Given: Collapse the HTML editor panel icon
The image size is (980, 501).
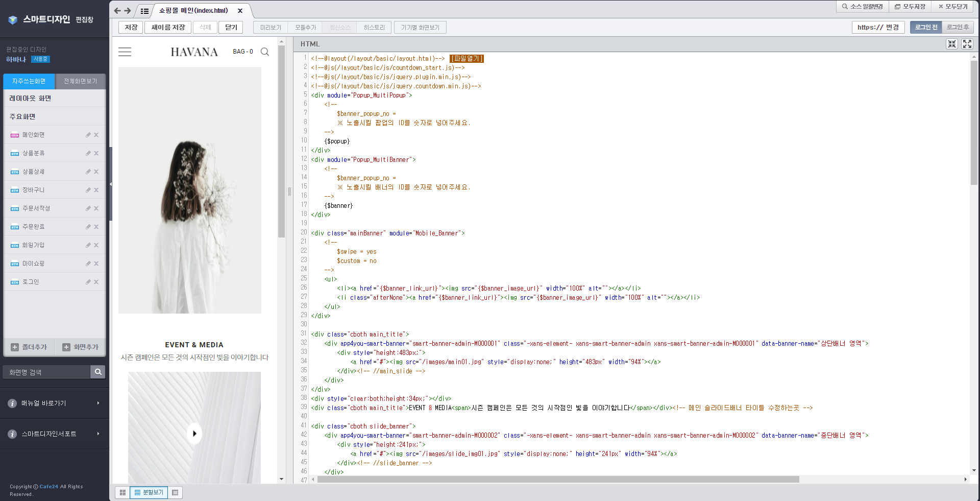Looking at the screenshot, I should coord(952,44).
